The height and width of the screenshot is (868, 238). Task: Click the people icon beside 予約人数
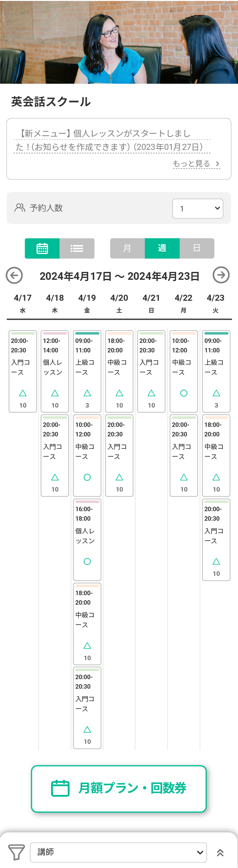tap(20, 208)
